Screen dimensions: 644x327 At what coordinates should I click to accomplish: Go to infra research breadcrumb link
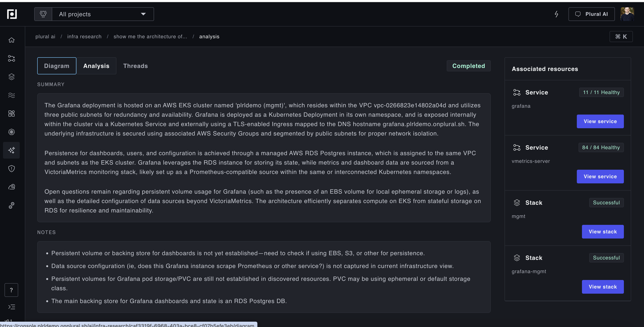84,37
